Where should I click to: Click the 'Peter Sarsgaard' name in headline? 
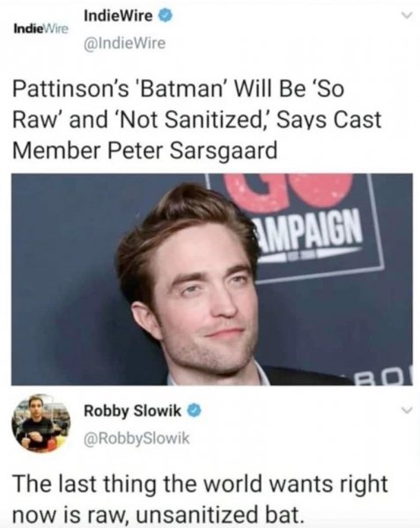(192, 150)
